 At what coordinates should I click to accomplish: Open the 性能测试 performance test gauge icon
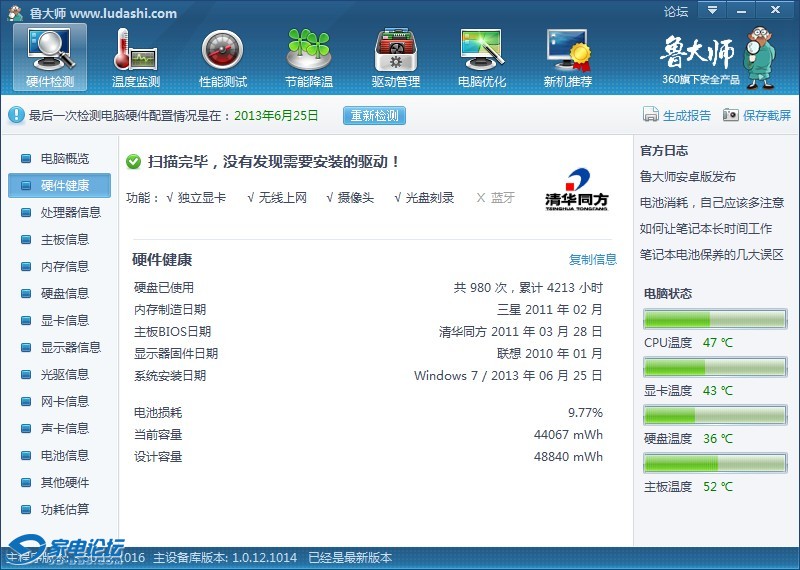click(222, 50)
